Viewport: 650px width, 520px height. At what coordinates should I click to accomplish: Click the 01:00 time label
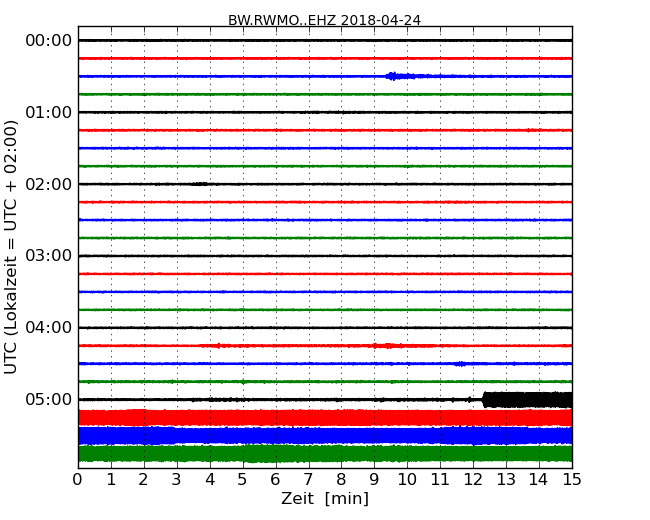coord(49,112)
